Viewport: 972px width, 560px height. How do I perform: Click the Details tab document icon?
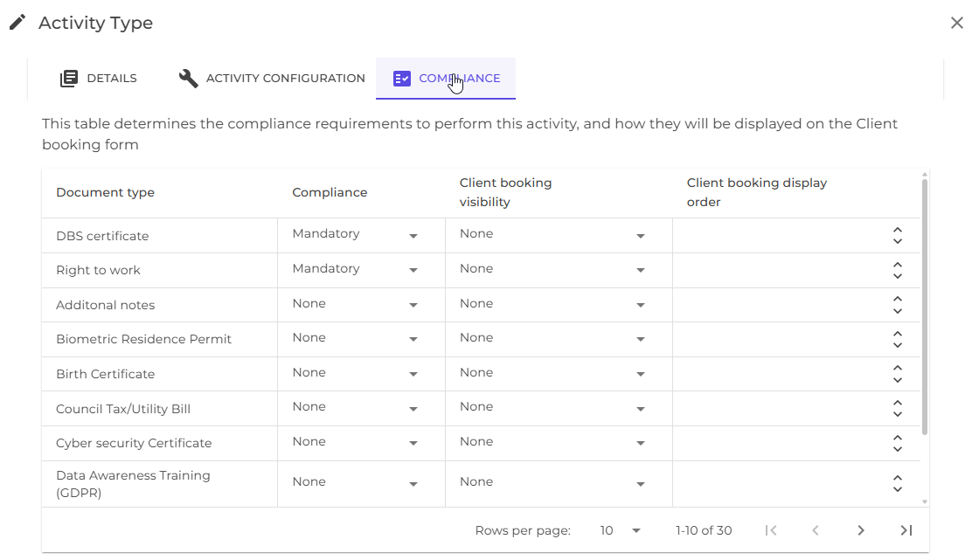click(x=69, y=79)
